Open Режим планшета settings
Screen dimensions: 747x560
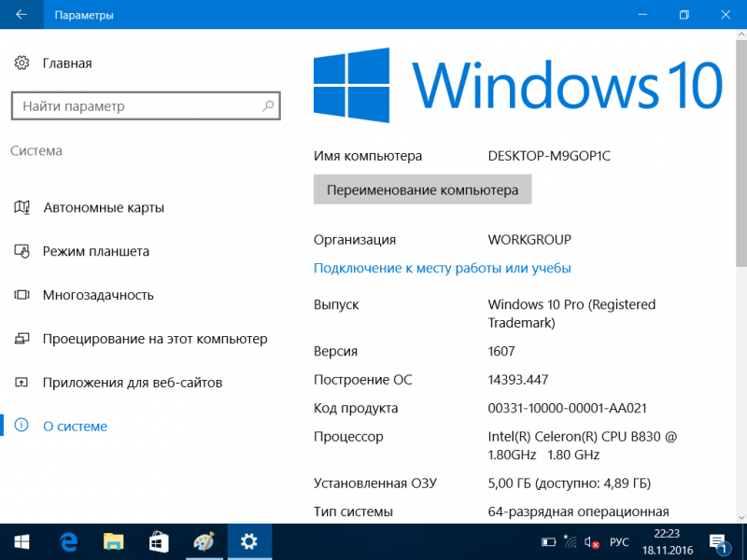(x=96, y=251)
